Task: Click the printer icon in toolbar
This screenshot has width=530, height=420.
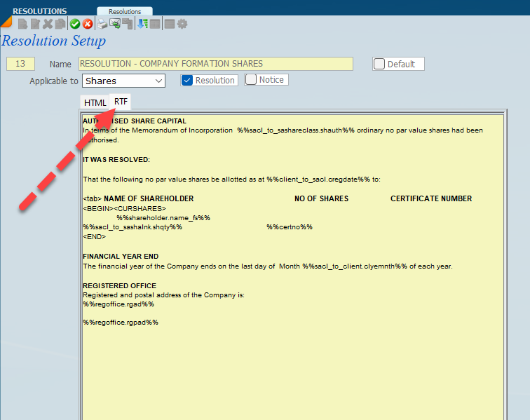Action: [102, 24]
